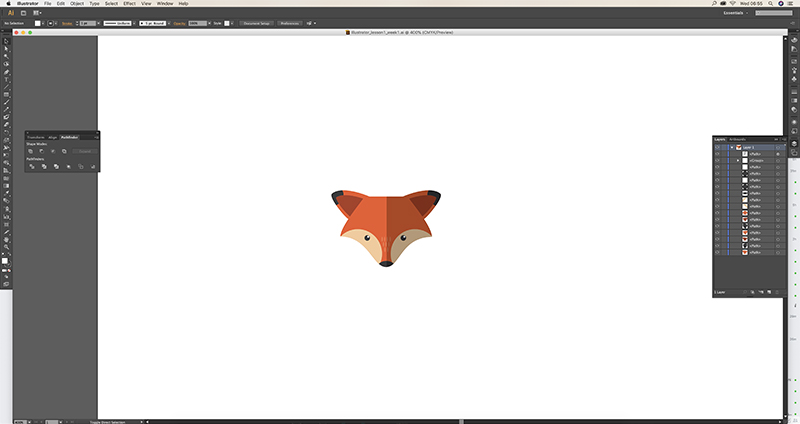Collapse Layer 1 with its disclosure triangle
800x424 pixels.
click(731, 146)
